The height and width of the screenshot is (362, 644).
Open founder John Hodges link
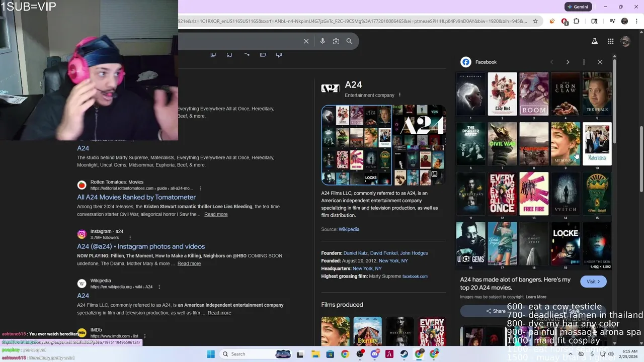(x=414, y=253)
